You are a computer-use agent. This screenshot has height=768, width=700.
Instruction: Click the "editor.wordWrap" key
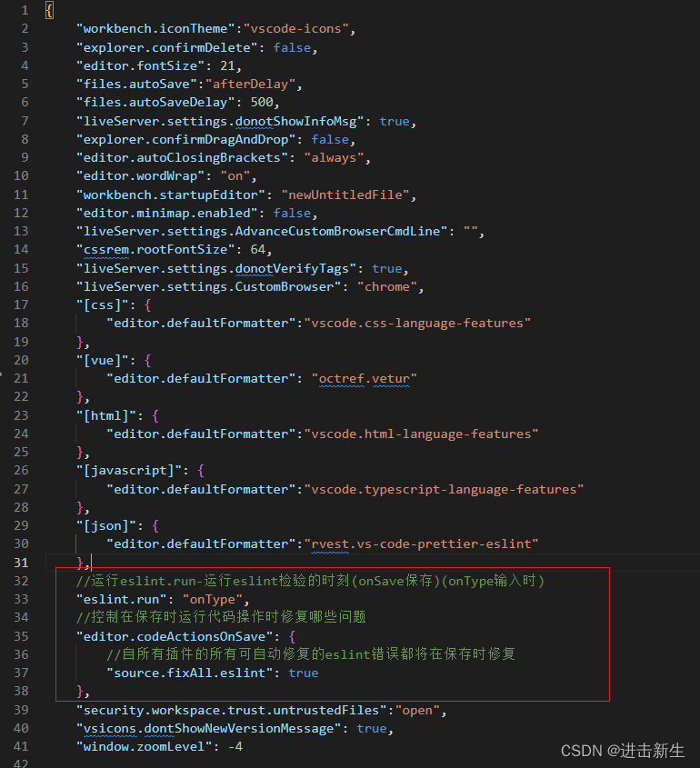coord(140,175)
